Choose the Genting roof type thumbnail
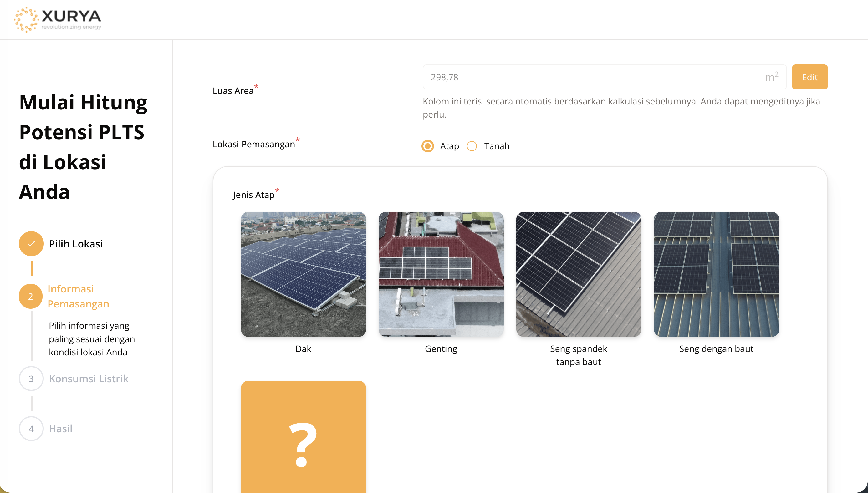 pyautogui.click(x=441, y=274)
